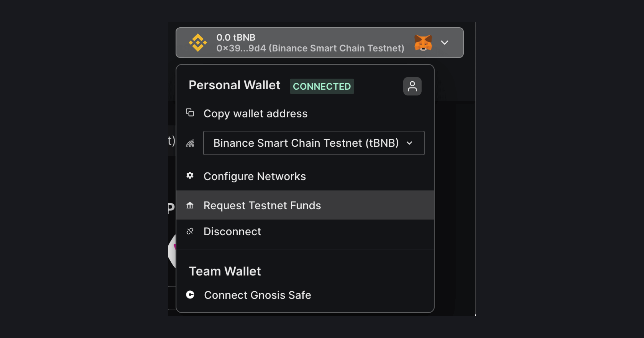Click the copy icon beside wallet address
644x338 pixels.
tap(190, 113)
